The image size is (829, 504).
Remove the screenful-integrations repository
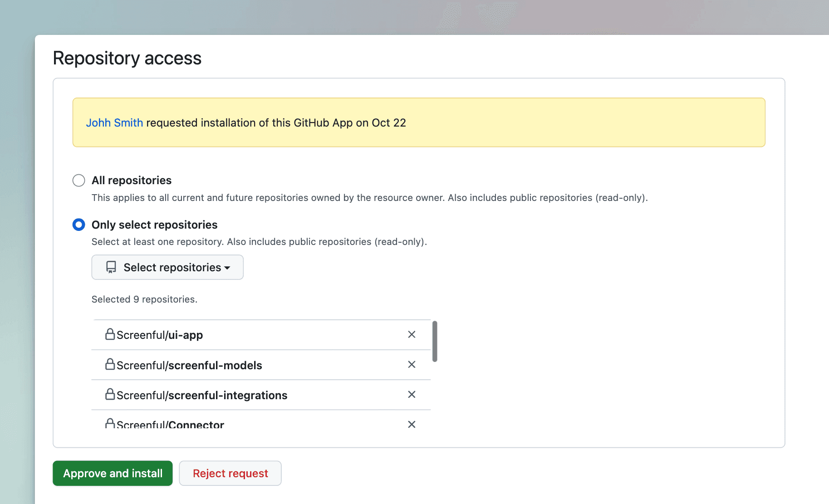point(412,395)
